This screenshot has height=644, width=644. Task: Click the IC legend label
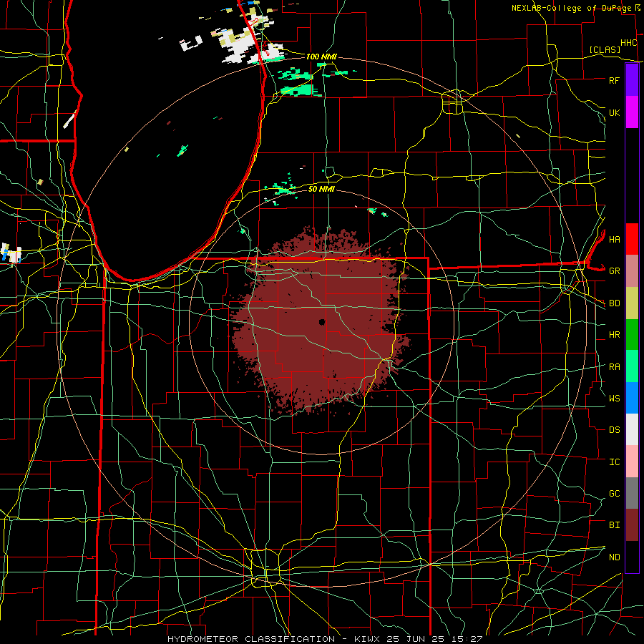(614, 462)
